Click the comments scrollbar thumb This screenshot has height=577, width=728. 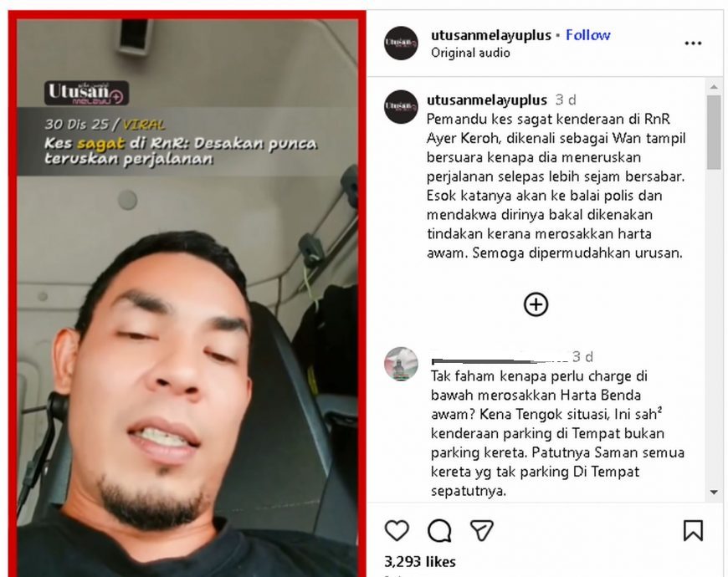(x=714, y=132)
